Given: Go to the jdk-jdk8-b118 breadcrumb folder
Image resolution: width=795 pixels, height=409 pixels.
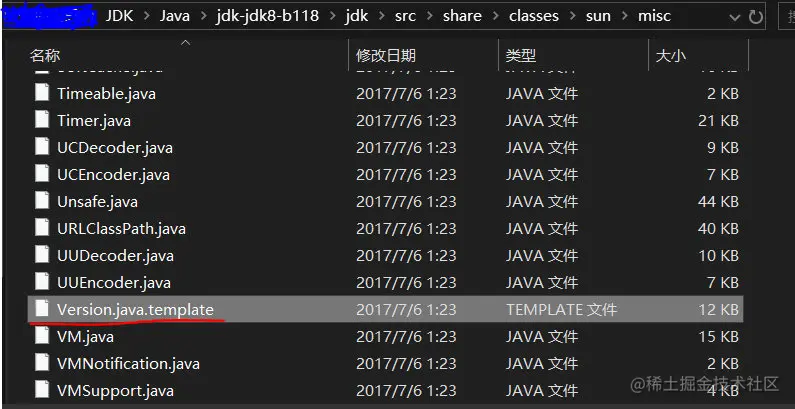Looking at the screenshot, I should [x=267, y=16].
